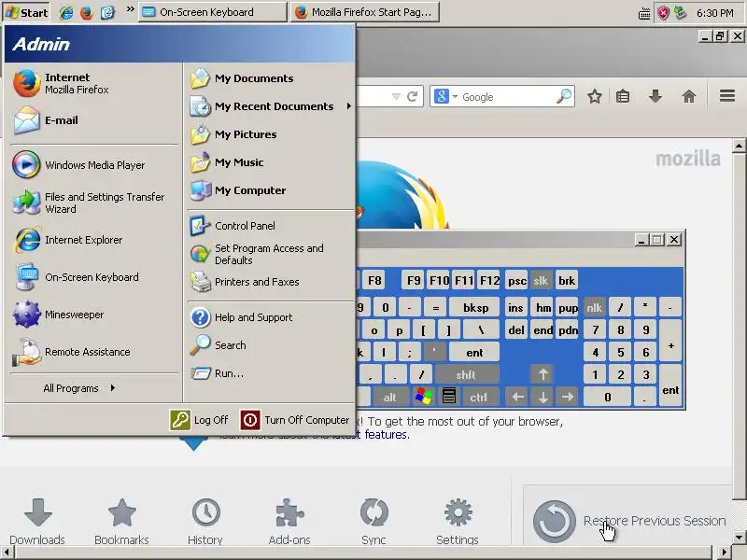This screenshot has width=747, height=560.
Task: Open the Run... dialog
Action: (271, 373)
